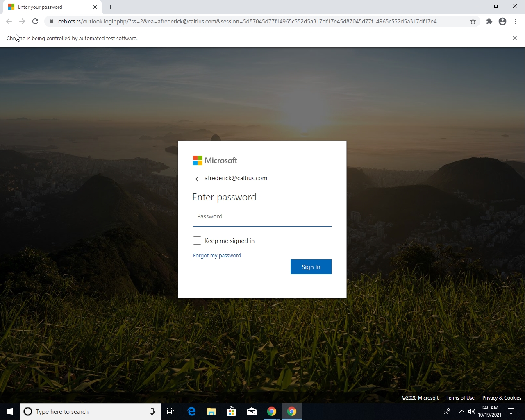Screen dimensions: 525x420
Task: Close the 'Enter your password' tab
Action: [x=95, y=7]
